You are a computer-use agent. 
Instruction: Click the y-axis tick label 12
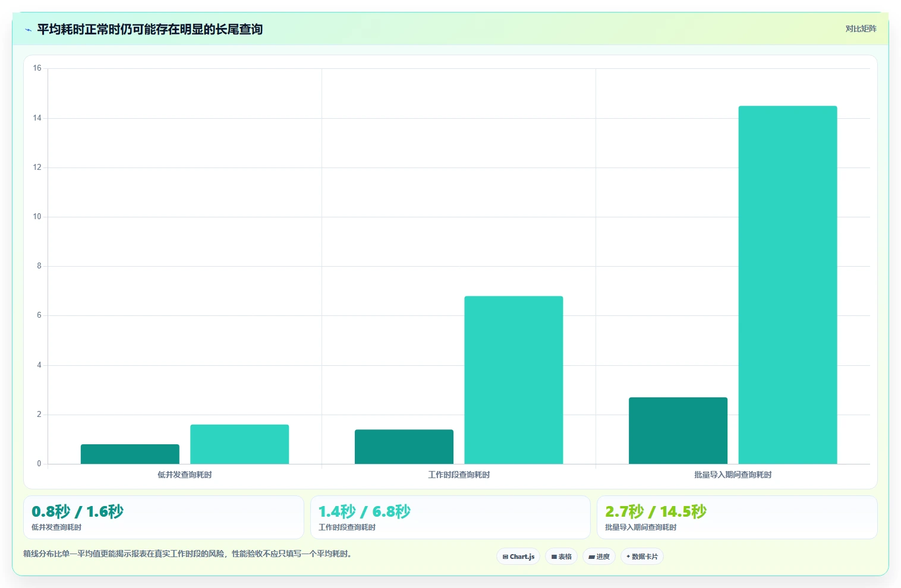pyautogui.click(x=37, y=167)
